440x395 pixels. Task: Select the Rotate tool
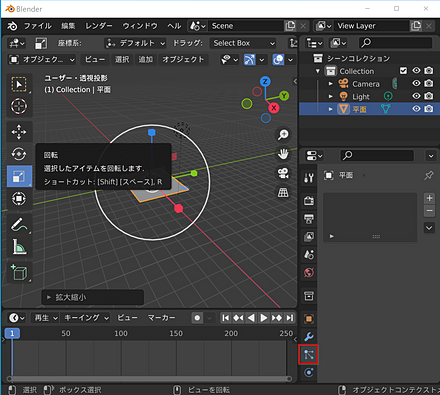pos(19,154)
